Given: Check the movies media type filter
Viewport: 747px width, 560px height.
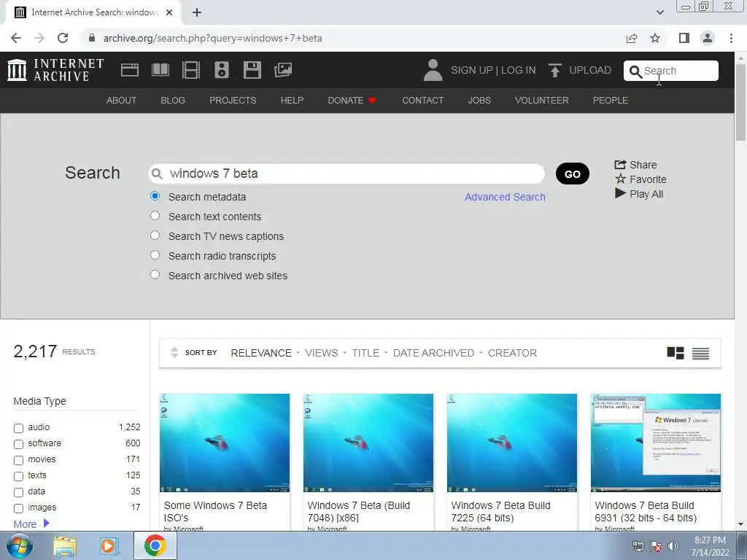Looking at the screenshot, I should 18,461.
